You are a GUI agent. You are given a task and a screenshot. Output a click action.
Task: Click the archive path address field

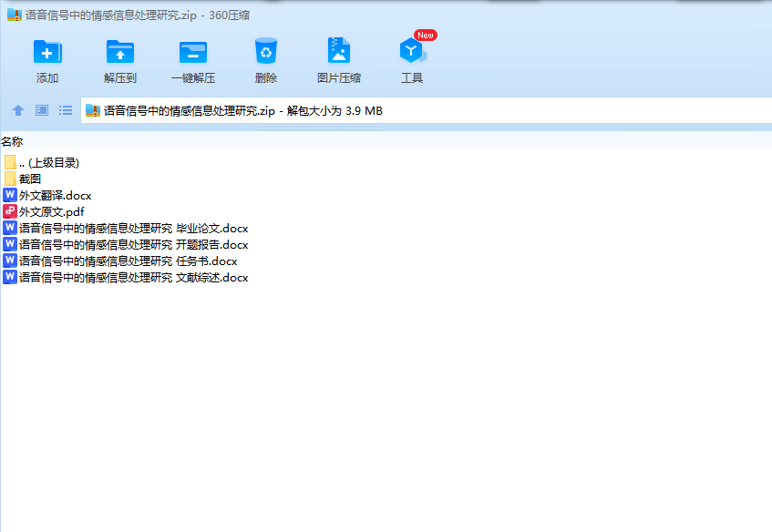click(426, 110)
